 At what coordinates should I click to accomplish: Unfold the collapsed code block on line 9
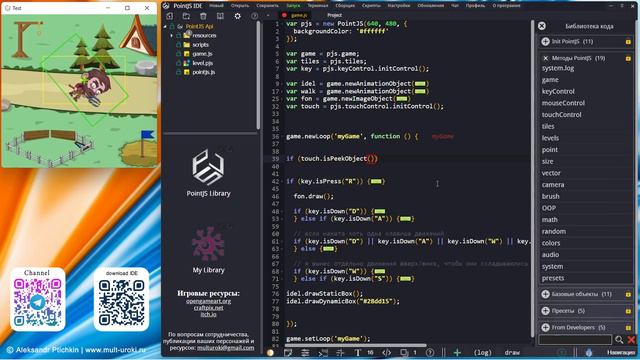pos(420,84)
